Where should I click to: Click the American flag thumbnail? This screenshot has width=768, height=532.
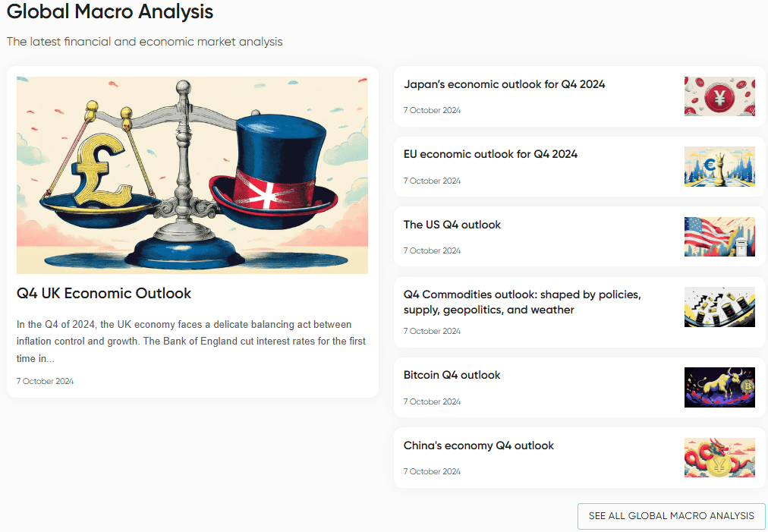pyautogui.click(x=719, y=237)
